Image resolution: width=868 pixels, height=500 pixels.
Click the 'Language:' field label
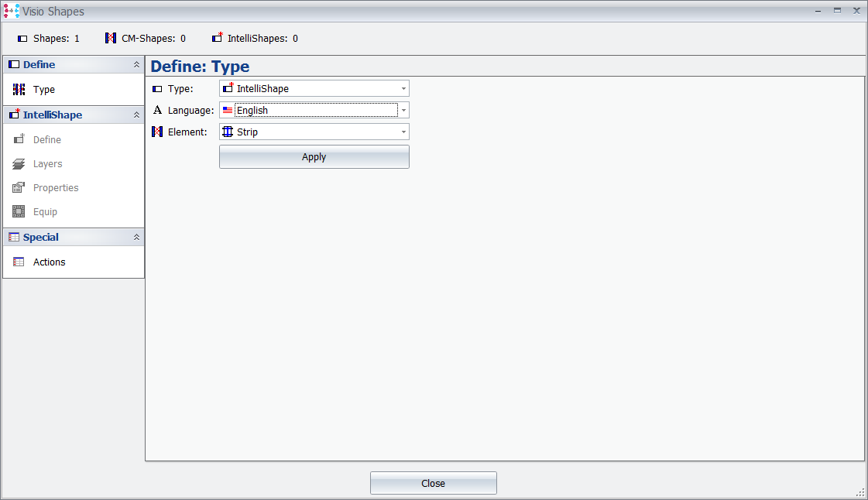pyautogui.click(x=191, y=110)
